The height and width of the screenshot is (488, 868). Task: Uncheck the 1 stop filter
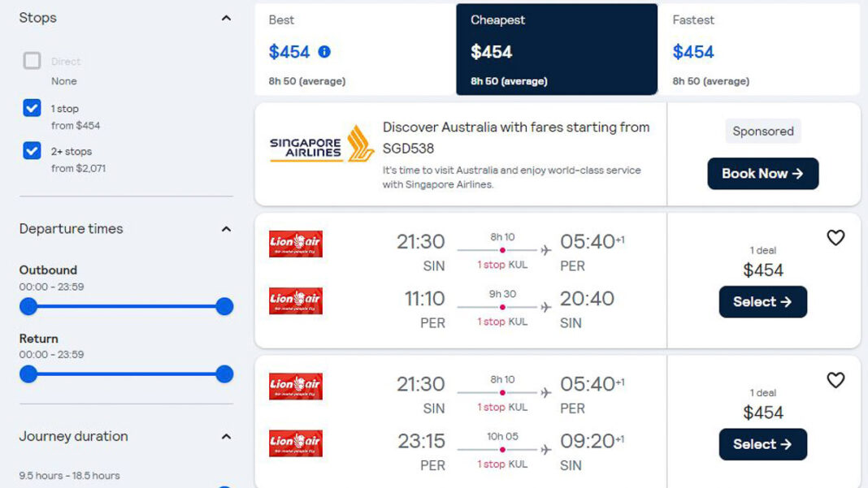coord(33,108)
